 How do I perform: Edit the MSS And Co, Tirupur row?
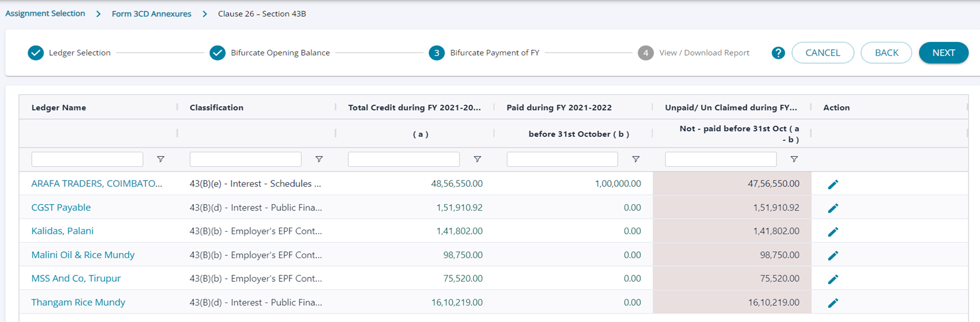[833, 279]
